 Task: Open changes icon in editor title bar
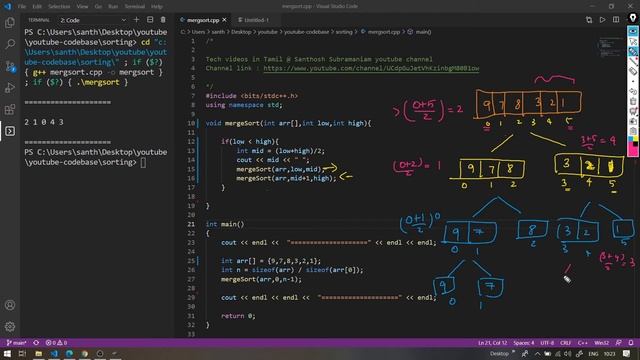[589, 20]
